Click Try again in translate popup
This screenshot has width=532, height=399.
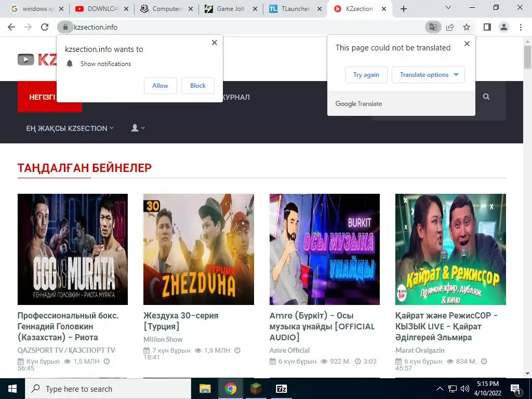point(366,75)
